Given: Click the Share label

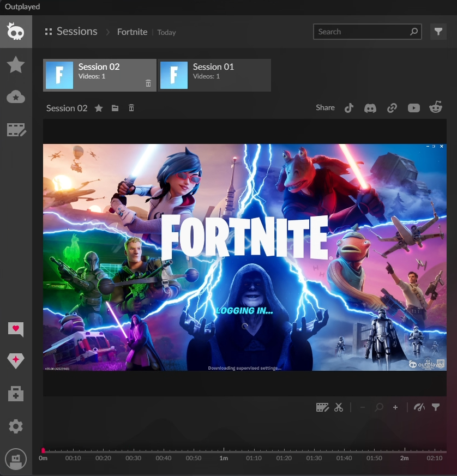Looking at the screenshot, I should (325, 108).
